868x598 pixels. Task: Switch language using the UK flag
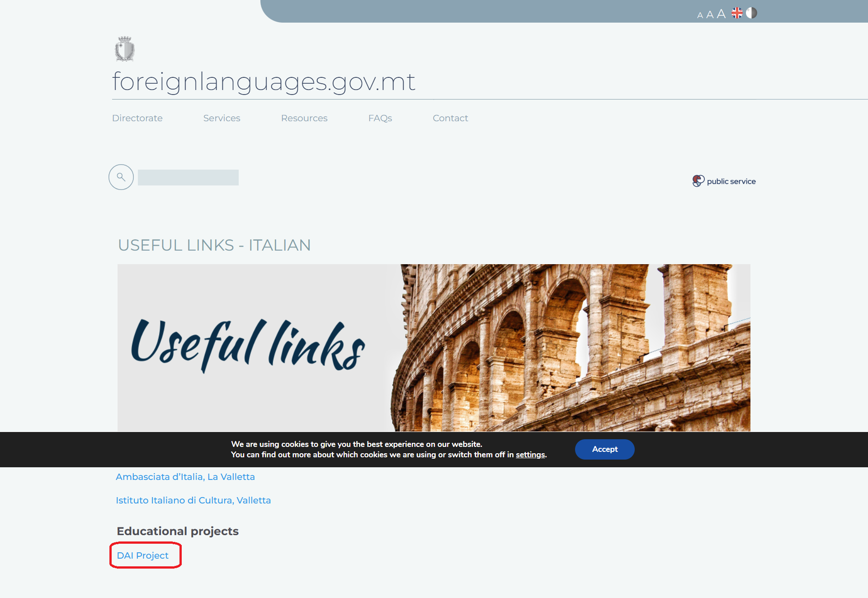click(737, 13)
